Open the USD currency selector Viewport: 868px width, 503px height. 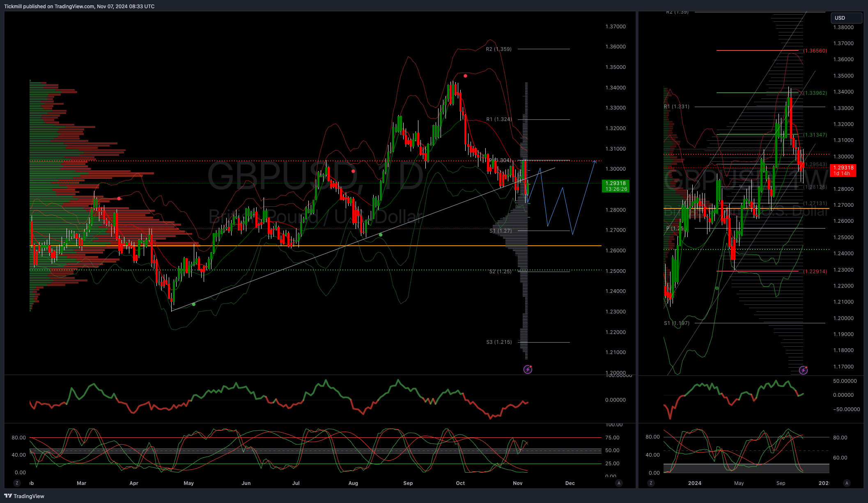tap(846, 18)
